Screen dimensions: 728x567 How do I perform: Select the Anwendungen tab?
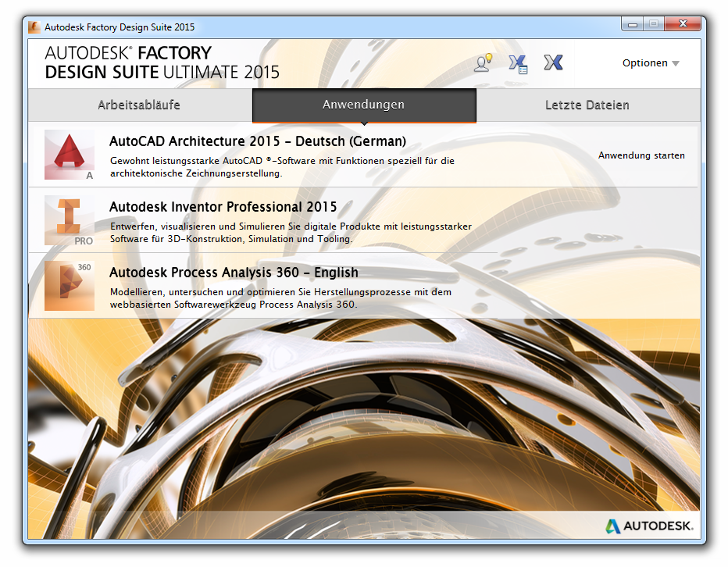pyautogui.click(x=364, y=105)
